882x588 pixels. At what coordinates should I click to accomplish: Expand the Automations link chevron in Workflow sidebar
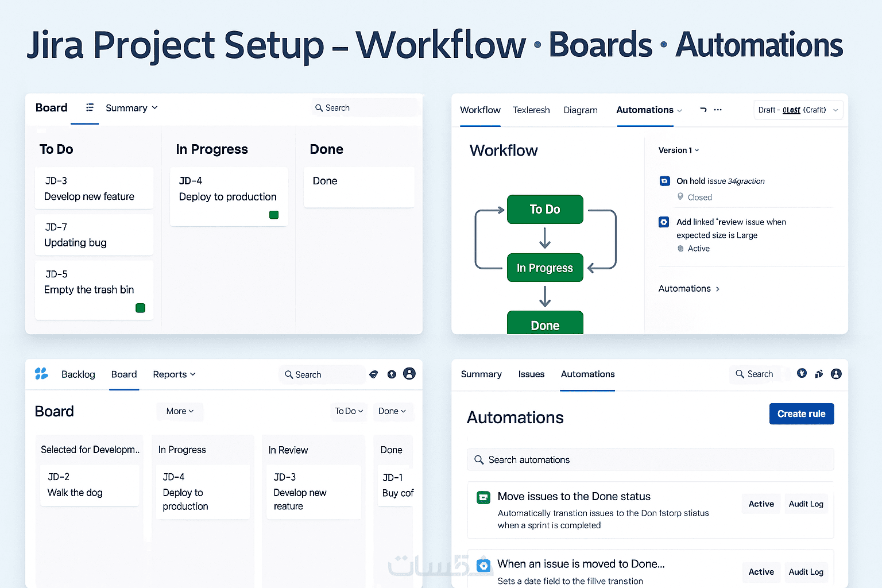pos(718,289)
